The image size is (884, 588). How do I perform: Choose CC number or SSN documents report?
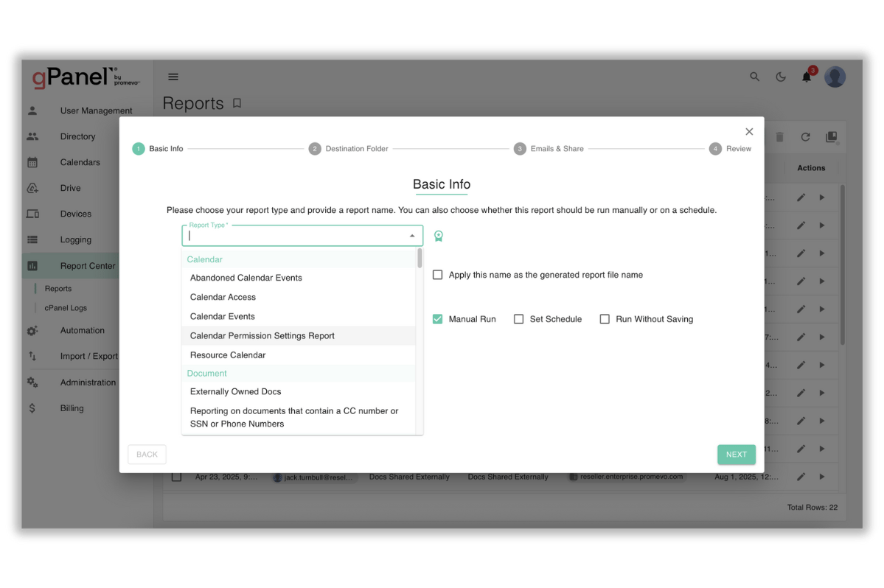299,417
